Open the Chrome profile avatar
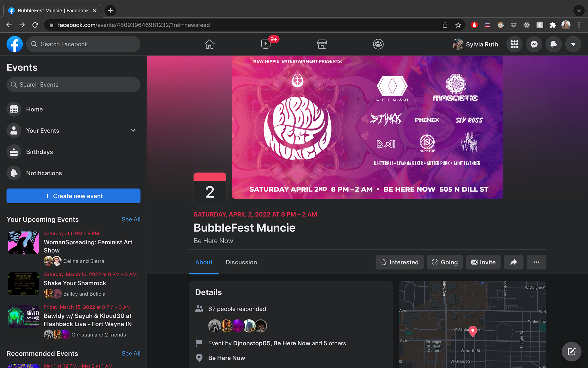 [x=566, y=25]
